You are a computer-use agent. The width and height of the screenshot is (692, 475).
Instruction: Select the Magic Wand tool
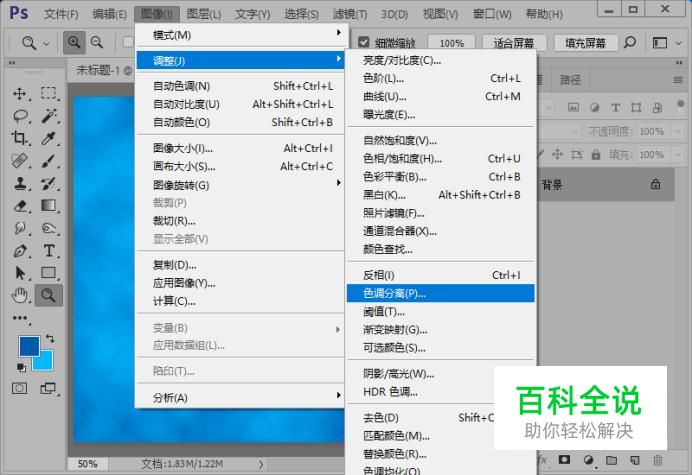49,116
